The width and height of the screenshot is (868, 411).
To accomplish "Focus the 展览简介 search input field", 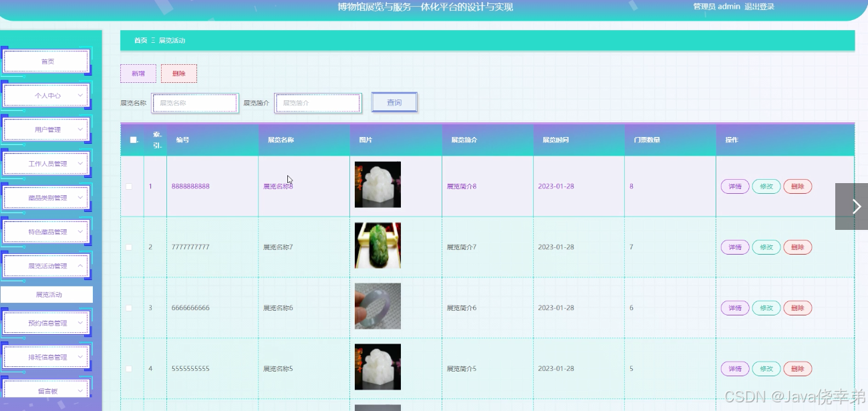I will [318, 103].
